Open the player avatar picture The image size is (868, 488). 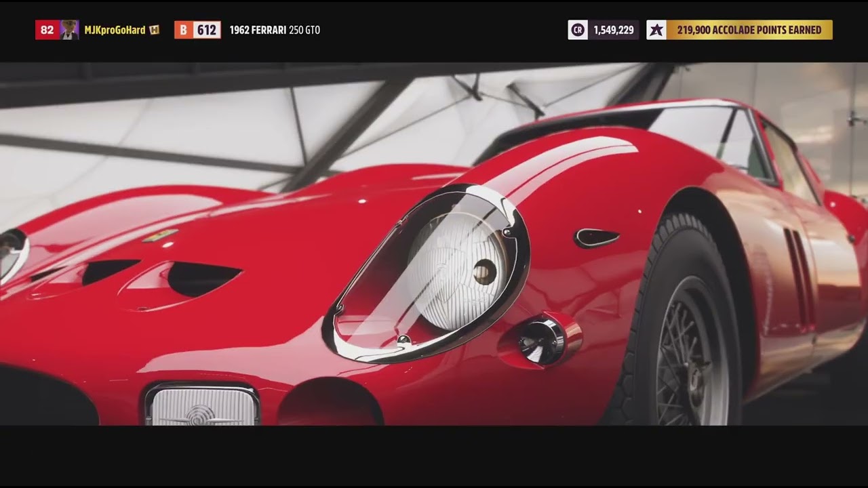pyautogui.click(x=69, y=30)
